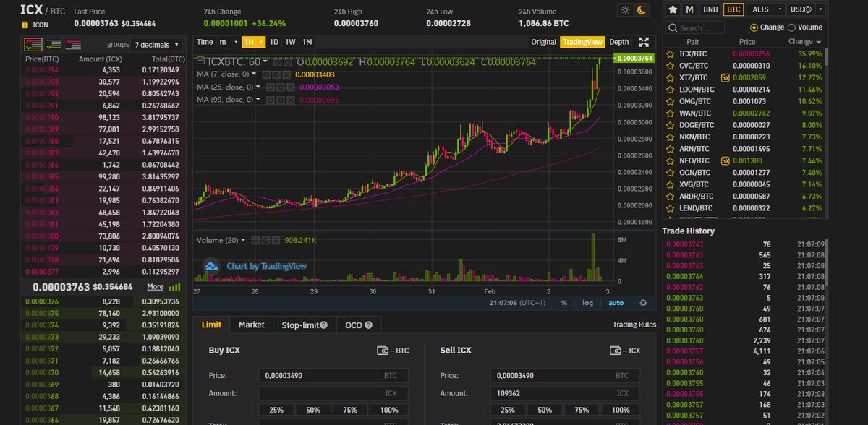Switch to the Market order tab
Image resolution: width=868 pixels, height=425 pixels.
point(251,325)
